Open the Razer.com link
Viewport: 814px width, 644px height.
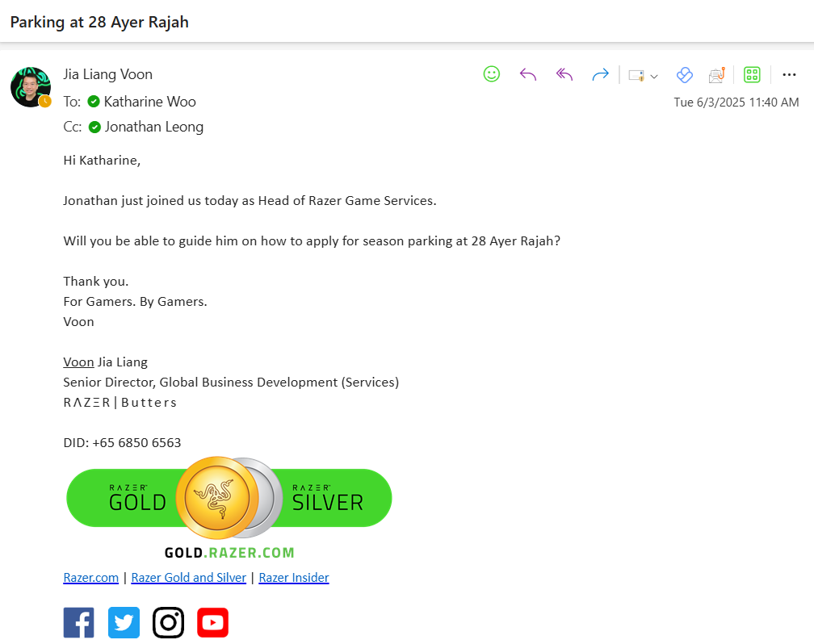click(90, 578)
